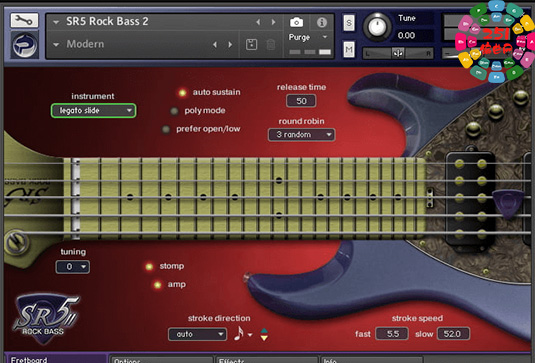The height and width of the screenshot is (363, 535).
Task: Solo the instrument with the S button
Action: (x=349, y=23)
